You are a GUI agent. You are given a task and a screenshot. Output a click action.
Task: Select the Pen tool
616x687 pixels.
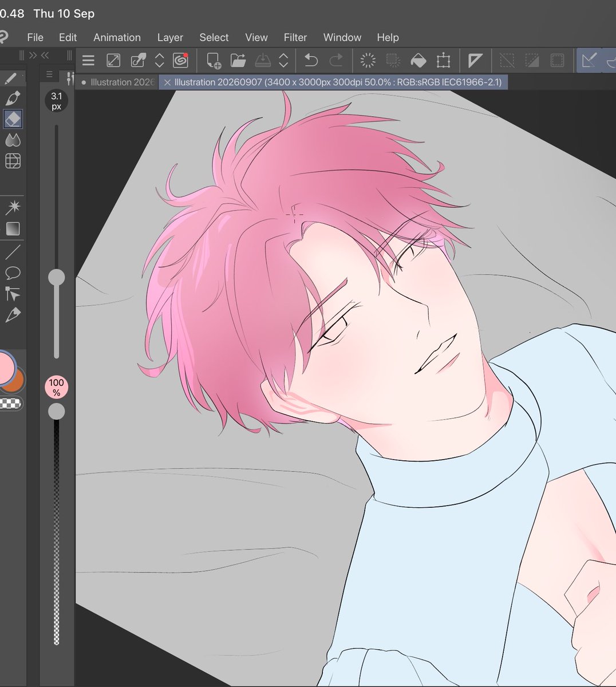point(13,98)
